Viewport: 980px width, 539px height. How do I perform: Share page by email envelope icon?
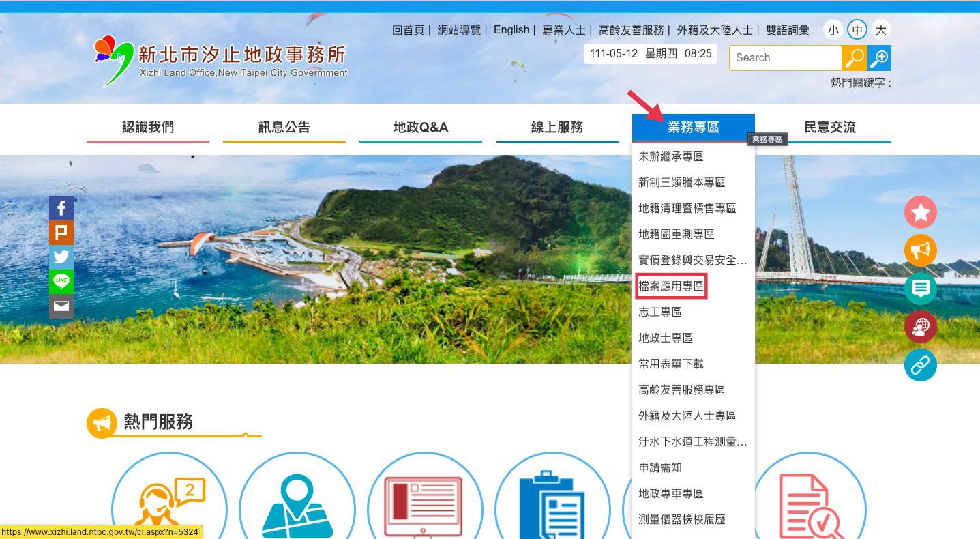61,306
